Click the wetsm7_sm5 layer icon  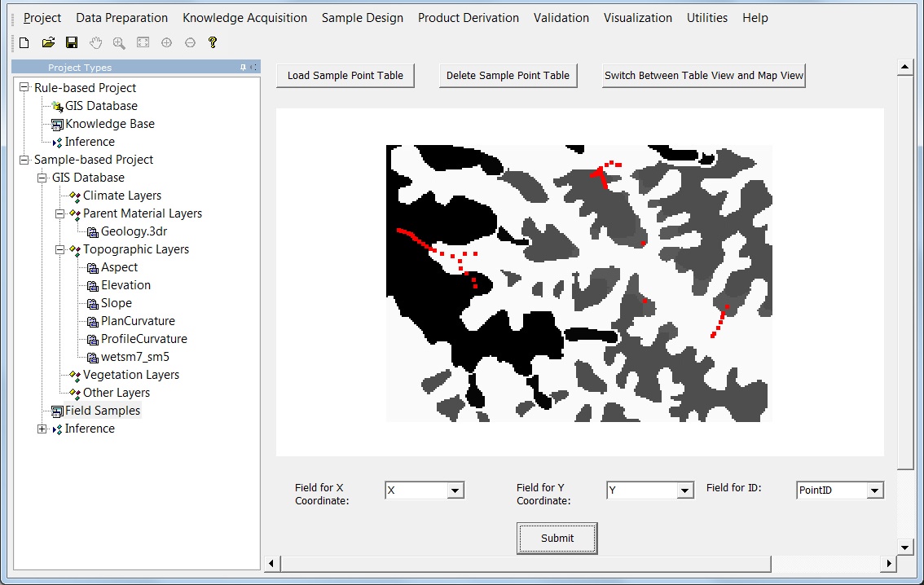(x=93, y=358)
